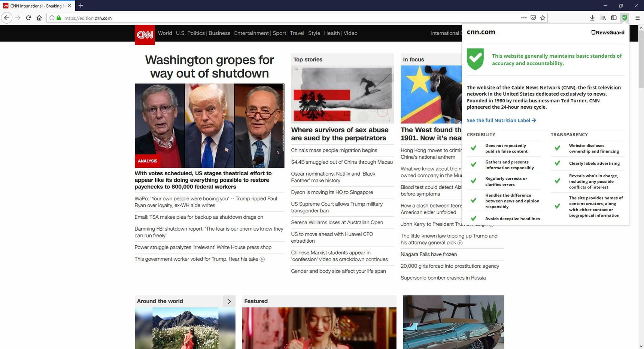
Task: Open the Firefox hamburger menu
Action: (x=637, y=18)
